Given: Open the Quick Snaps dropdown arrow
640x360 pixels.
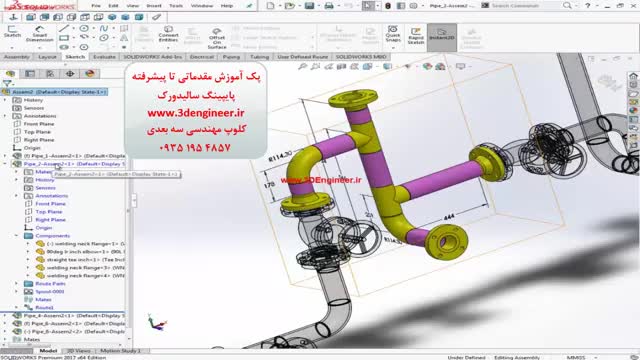Looking at the screenshot, I should [x=393, y=48].
